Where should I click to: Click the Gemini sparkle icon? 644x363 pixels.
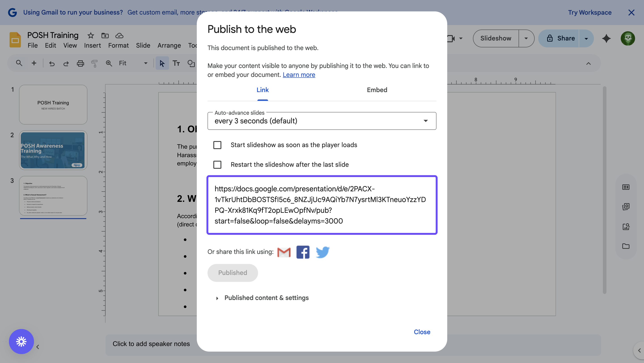606,38
